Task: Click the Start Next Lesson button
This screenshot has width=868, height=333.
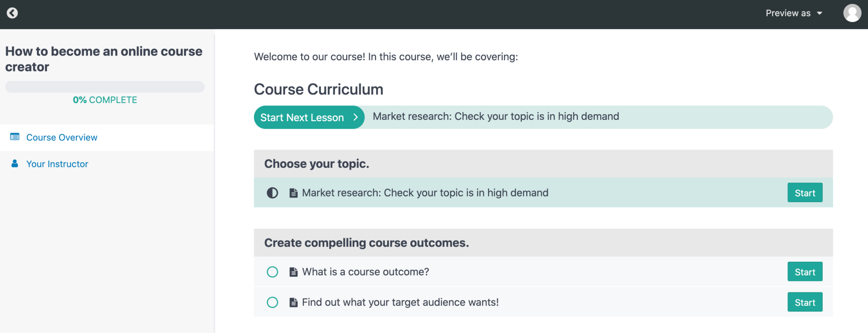Action: (x=309, y=117)
